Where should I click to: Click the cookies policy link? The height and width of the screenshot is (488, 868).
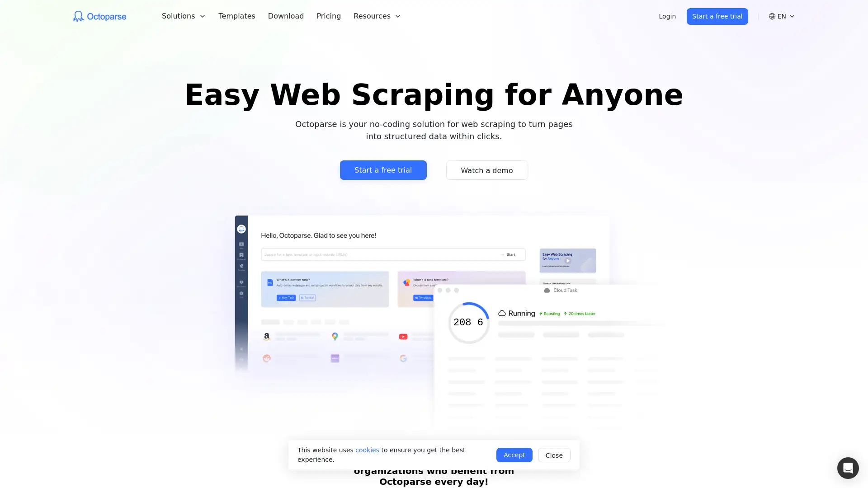click(x=367, y=450)
